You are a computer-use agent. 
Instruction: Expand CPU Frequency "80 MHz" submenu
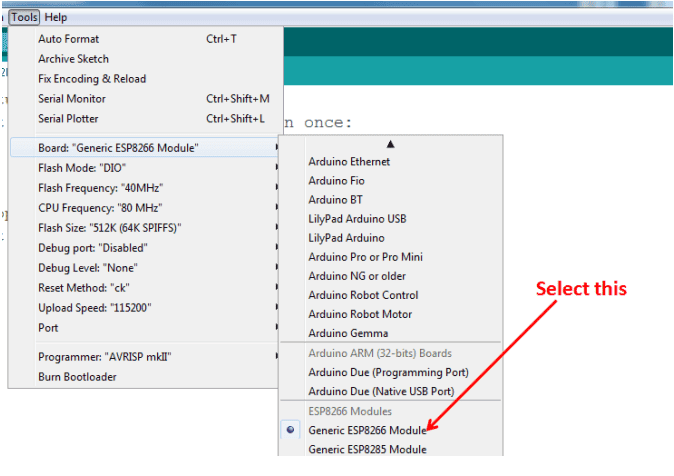tap(145, 208)
